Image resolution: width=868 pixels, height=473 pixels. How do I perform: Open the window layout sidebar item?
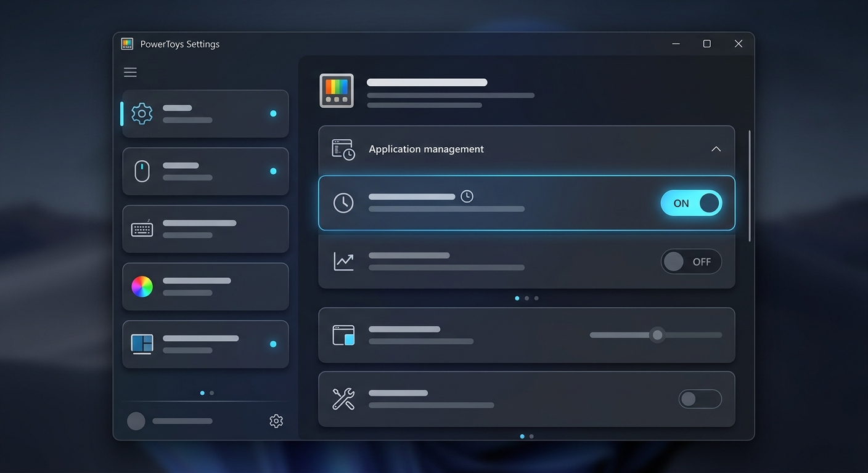click(x=205, y=344)
